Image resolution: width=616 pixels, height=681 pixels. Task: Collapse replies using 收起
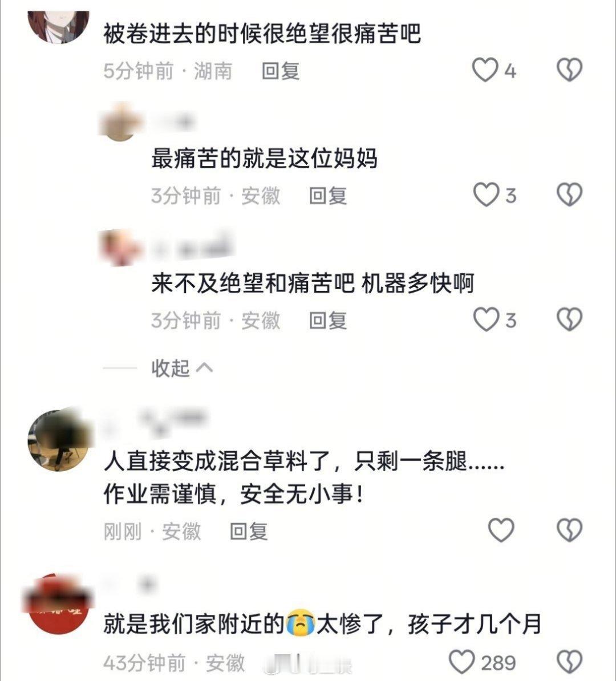click(x=171, y=368)
